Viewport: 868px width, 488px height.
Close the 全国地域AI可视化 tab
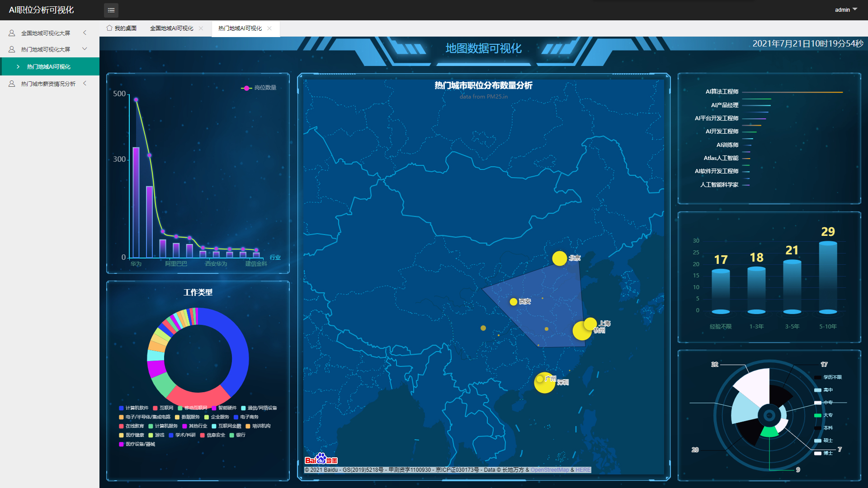(201, 28)
